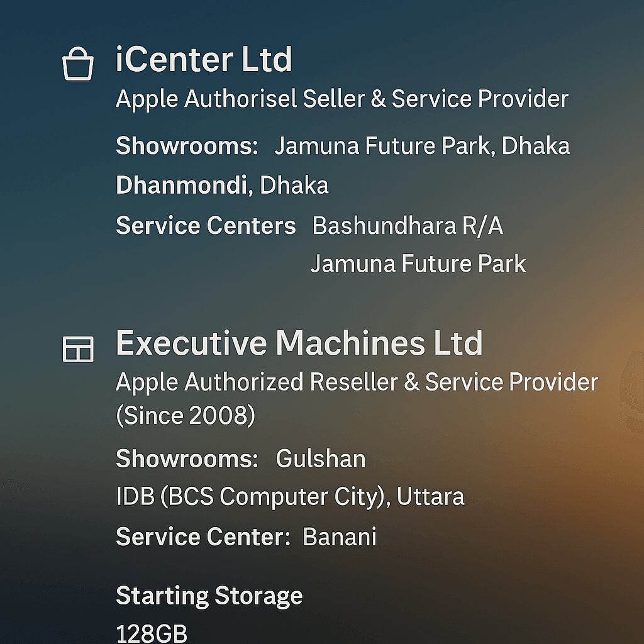The width and height of the screenshot is (644, 644).
Task: Open Jamuna Future Park, Dhaka showroom location
Action: point(422,147)
